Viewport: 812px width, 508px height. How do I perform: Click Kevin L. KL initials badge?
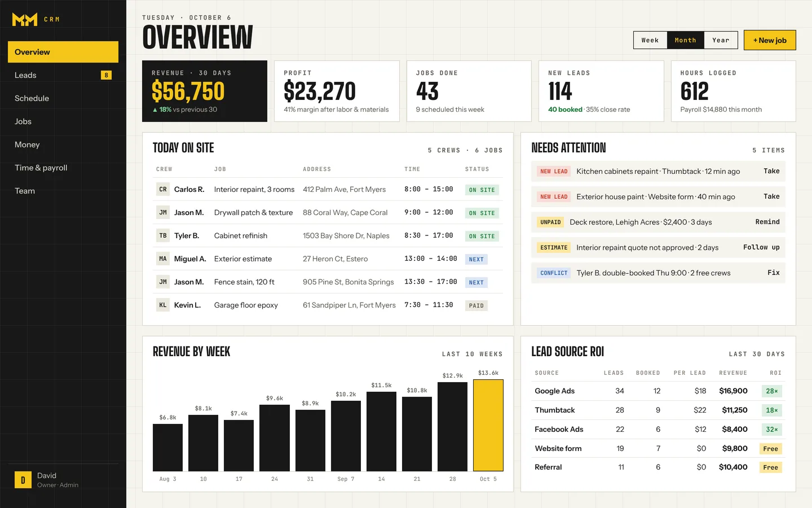point(163,305)
